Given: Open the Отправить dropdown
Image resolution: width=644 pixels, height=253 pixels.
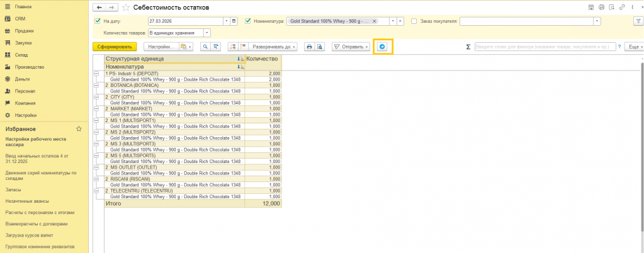Looking at the screenshot, I should 351,47.
